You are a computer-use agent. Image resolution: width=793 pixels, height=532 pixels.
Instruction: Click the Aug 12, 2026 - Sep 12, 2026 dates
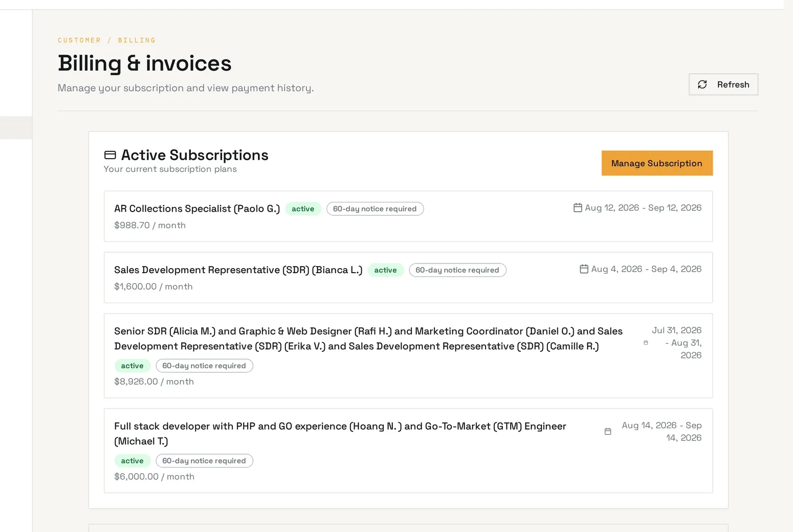point(643,208)
